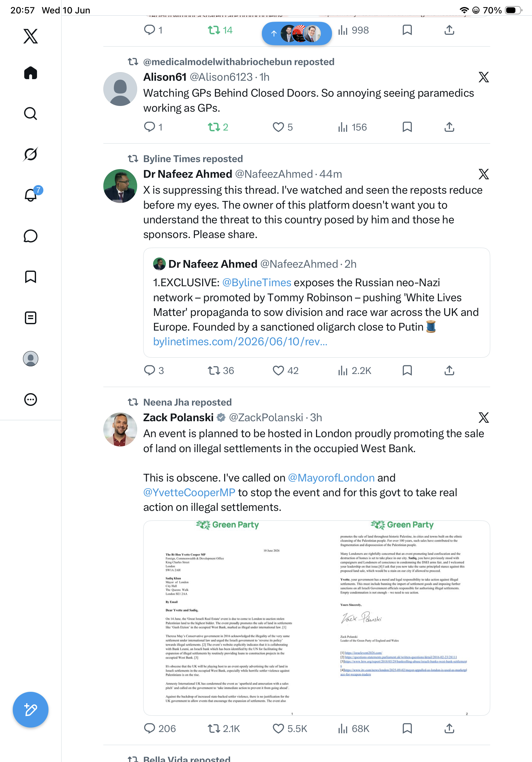Open Notifications showing 7 unread
This screenshot has width=532, height=762.
(31, 195)
